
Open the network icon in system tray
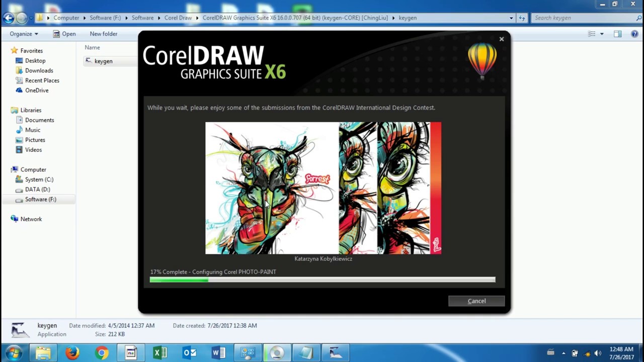(586, 353)
